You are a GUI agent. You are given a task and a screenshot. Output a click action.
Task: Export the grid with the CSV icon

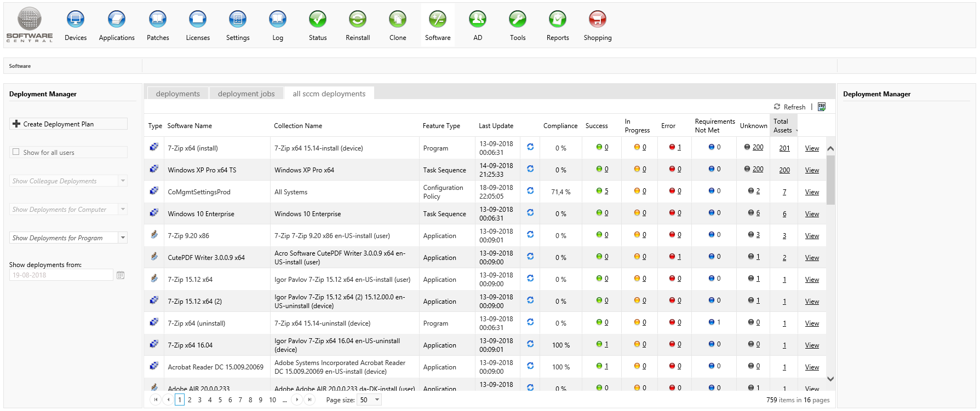pos(822,107)
